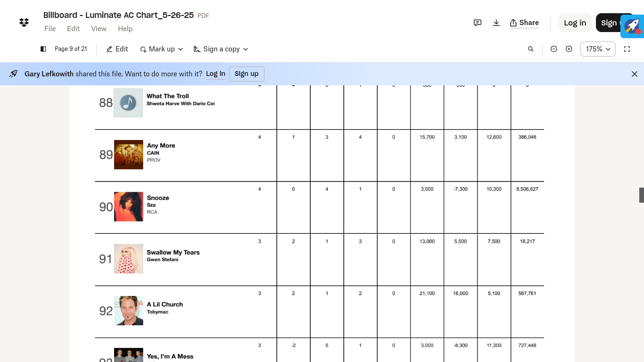The image size is (644, 362).
Task: Open the Dropbox home logo
Action: click(24, 22)
